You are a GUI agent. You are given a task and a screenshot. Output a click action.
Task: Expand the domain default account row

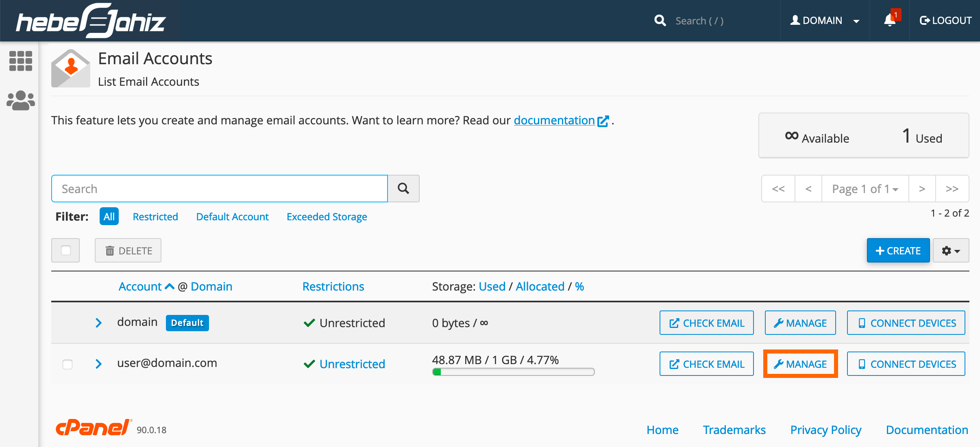pyautogui.click(x=98, y=323)
